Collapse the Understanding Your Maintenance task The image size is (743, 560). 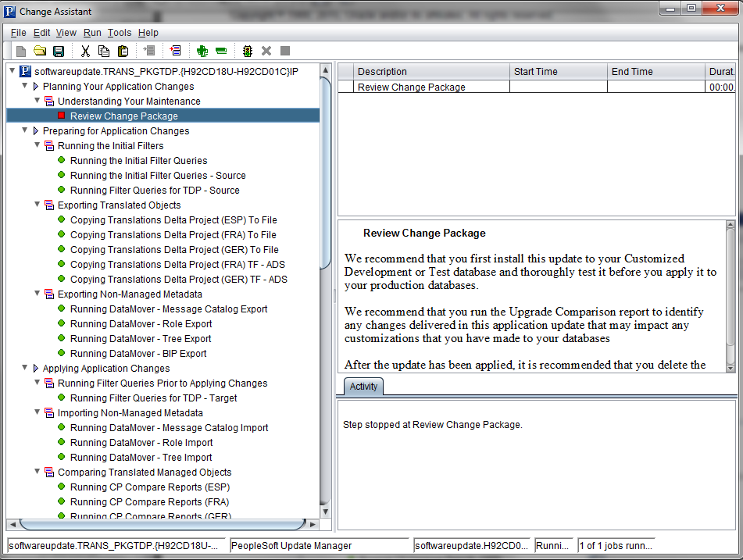[37, 101]
